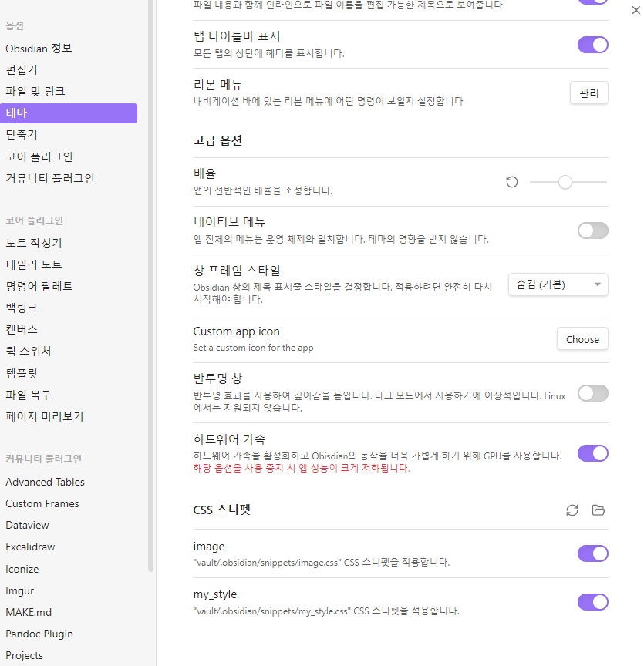
Task: Click the my_style.css snippet path description
Action: point(326,610)
